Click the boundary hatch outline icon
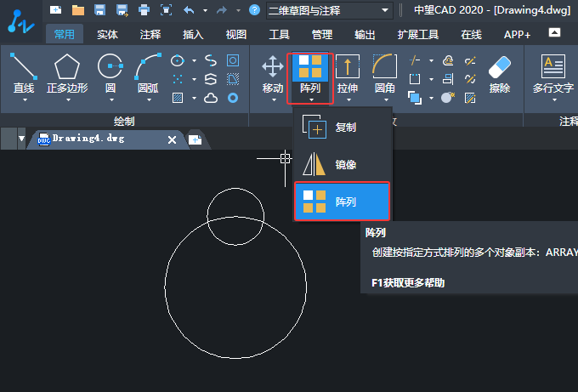578x392 pixels. click(x=233, y=79)
